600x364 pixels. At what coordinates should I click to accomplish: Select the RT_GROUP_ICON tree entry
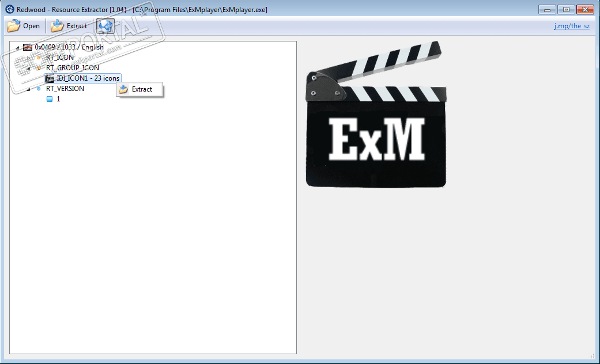(x=72, y=68)
